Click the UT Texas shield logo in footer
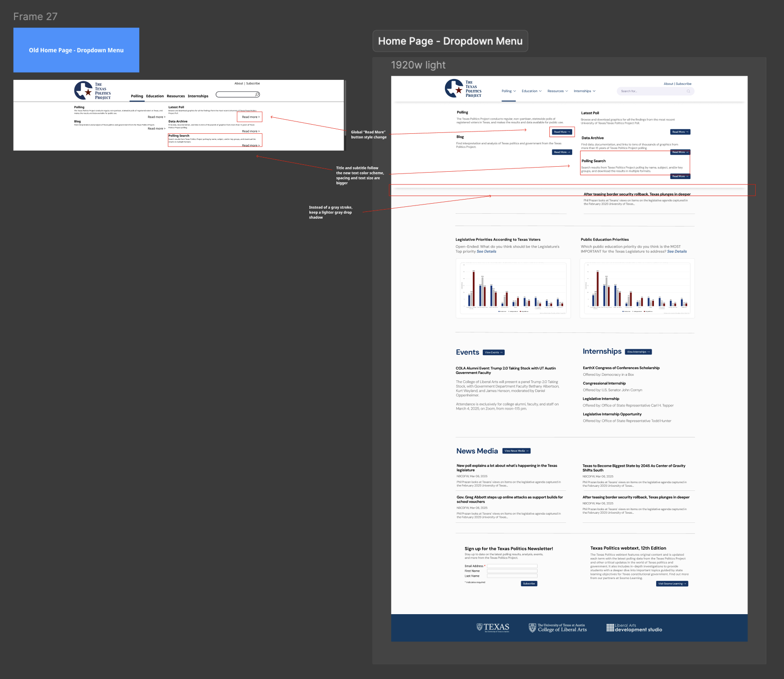This screenshot has width=784, height=679. coord(493,627)
